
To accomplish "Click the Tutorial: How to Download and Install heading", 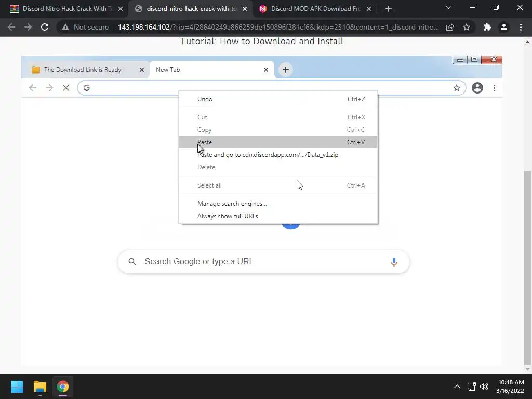I will 262,42.
